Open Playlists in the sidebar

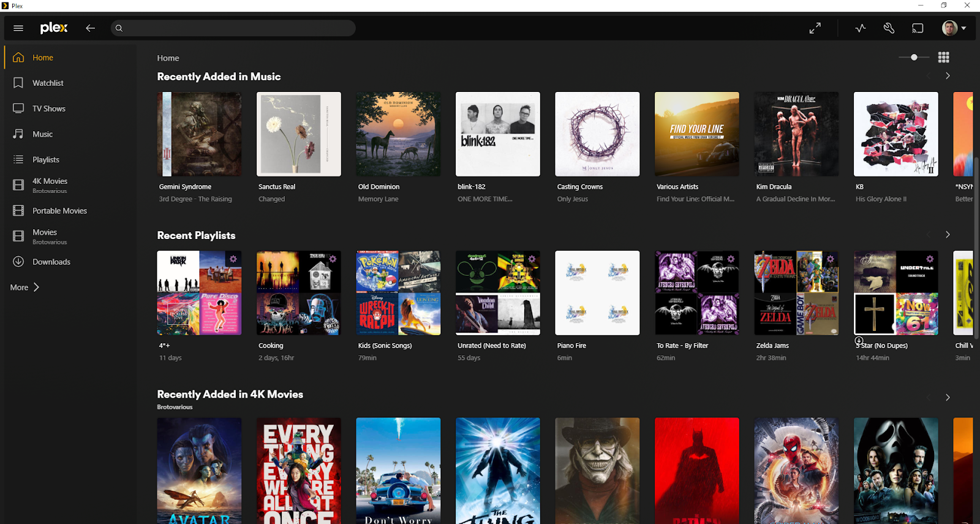70,159
